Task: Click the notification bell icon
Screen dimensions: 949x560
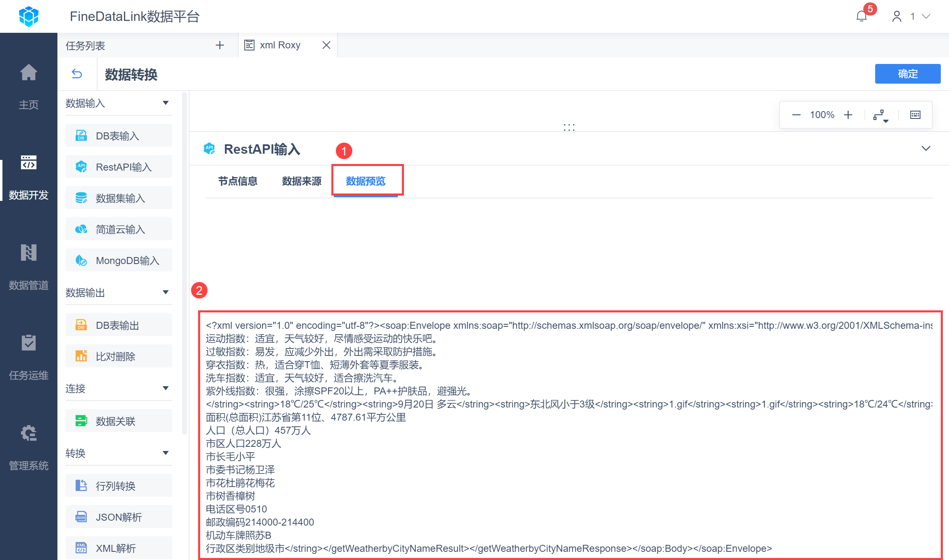Action: tap(862, 16)
